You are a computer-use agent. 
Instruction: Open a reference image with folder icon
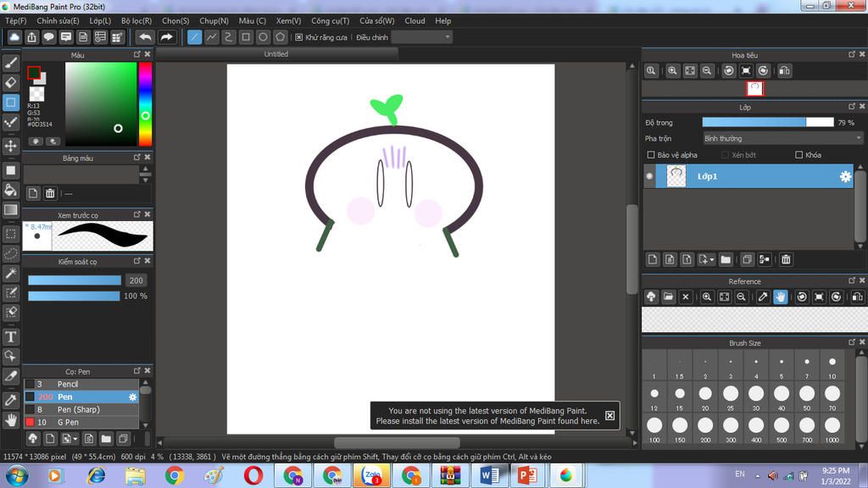pyautogui.click(x=668, y=297)
